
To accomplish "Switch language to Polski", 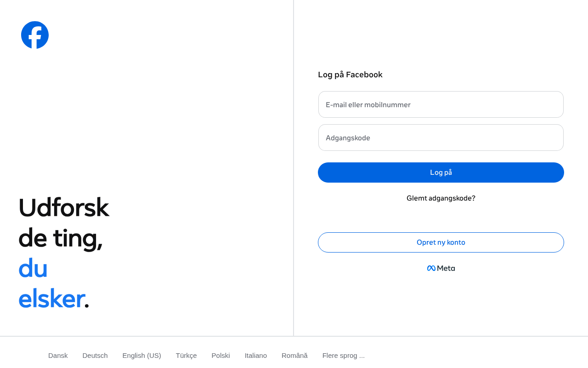I will (x=221, y=356).
